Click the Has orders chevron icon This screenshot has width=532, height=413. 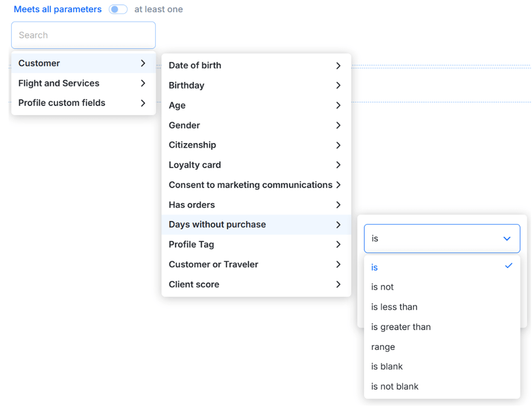[338, 205]
